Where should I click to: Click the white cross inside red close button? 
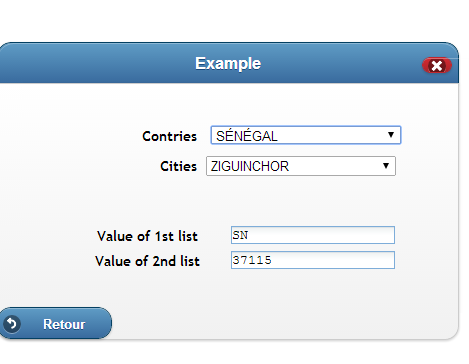[x=437, y=66]
